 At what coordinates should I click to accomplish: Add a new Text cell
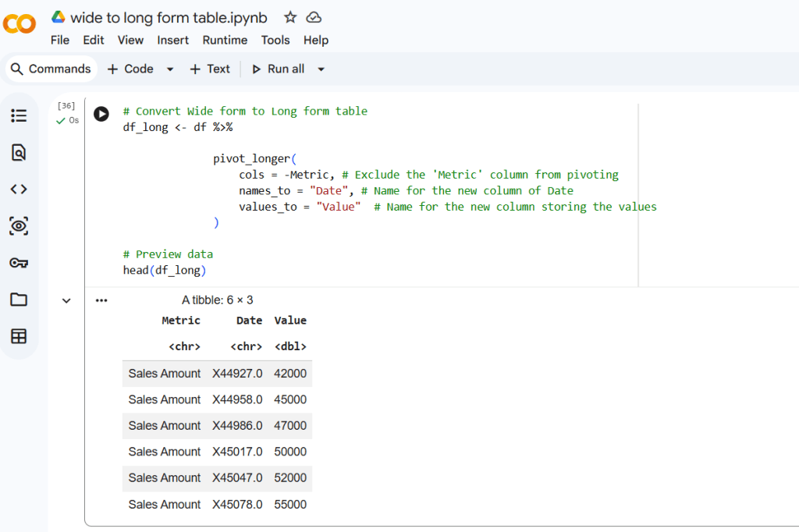(210, 69)
